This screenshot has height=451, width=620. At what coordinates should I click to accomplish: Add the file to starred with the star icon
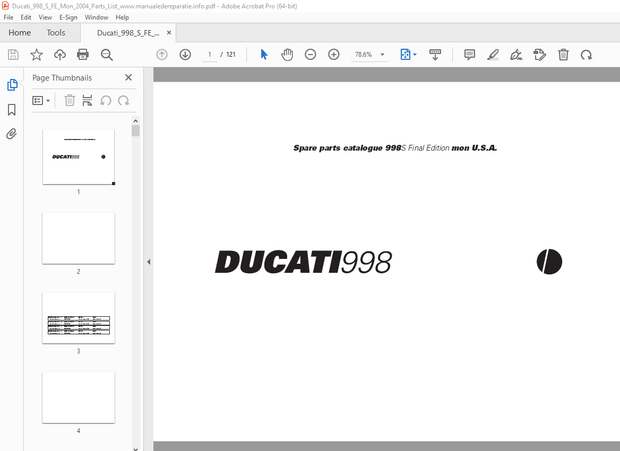[x=36, y=55]
